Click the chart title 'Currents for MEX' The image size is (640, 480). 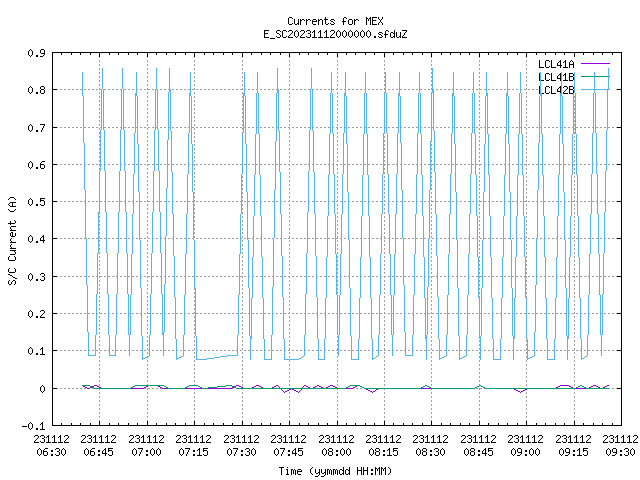tap(335, 21)
